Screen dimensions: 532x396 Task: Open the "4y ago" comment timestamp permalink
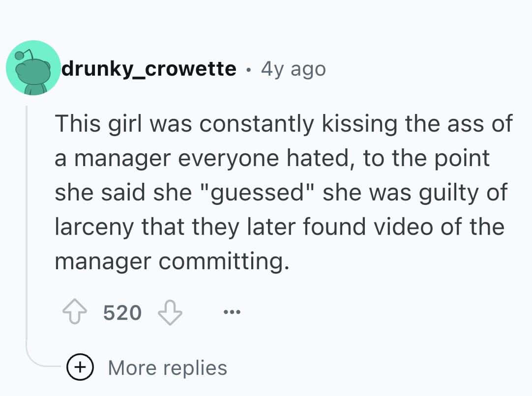pyautogui.click(x=293, y=69)
